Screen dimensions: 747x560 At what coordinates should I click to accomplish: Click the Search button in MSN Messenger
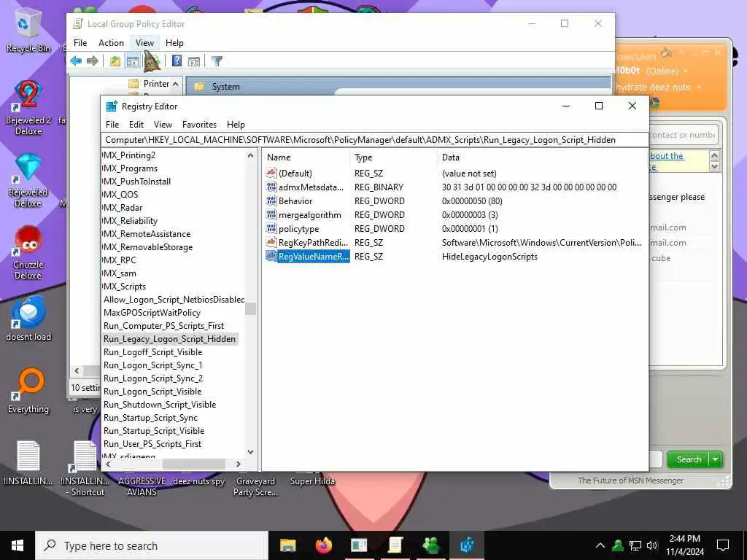[x=689, y=459]
